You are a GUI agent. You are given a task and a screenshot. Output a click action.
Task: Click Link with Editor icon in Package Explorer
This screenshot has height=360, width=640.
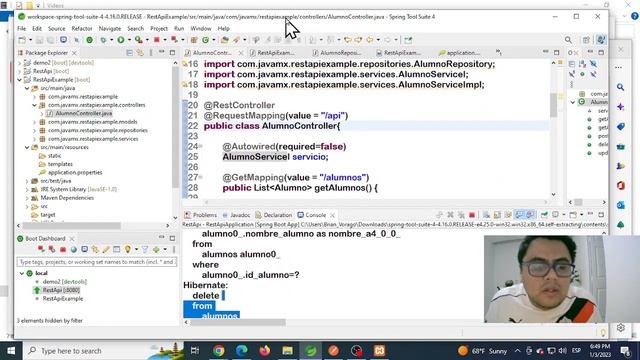[140, 53]
